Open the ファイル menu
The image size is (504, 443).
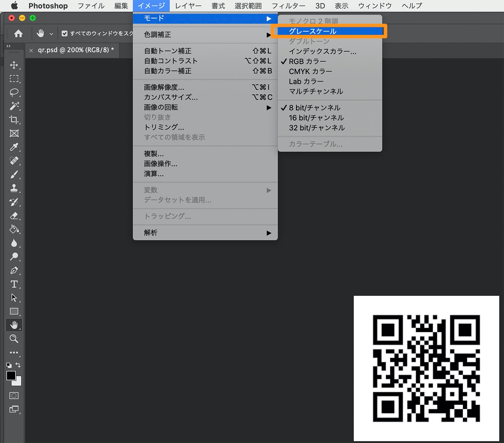91,6
